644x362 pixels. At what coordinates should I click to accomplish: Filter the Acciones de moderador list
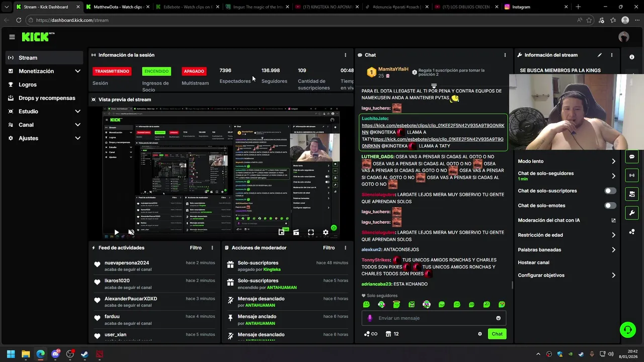click(x=329, y=248)
